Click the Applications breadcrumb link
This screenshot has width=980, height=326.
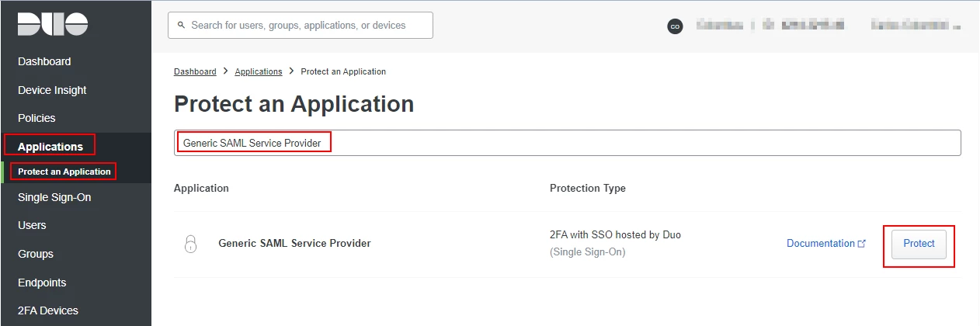coord(259,71)
